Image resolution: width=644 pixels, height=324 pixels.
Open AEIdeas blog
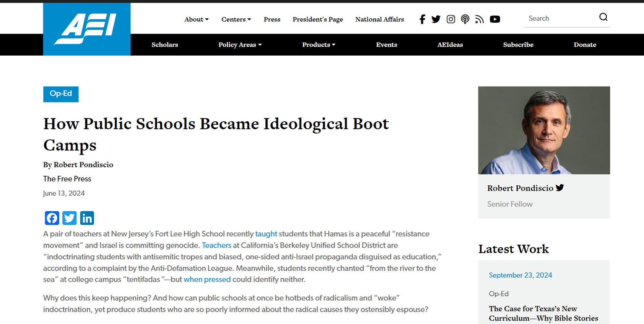tap(450, 45)
